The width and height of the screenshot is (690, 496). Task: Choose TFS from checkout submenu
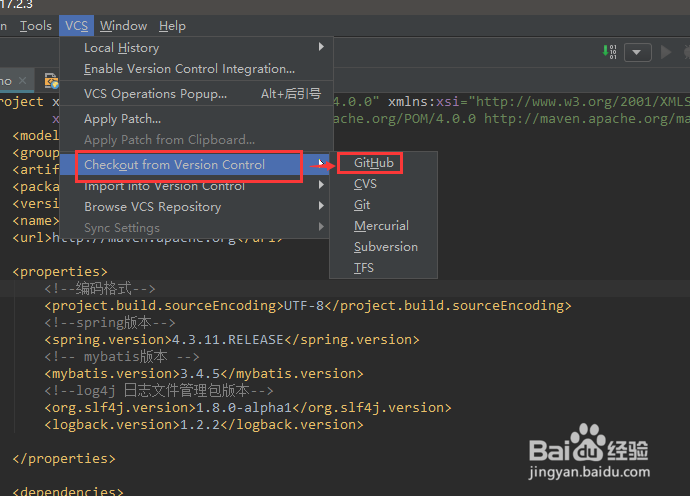click(383, 268)
